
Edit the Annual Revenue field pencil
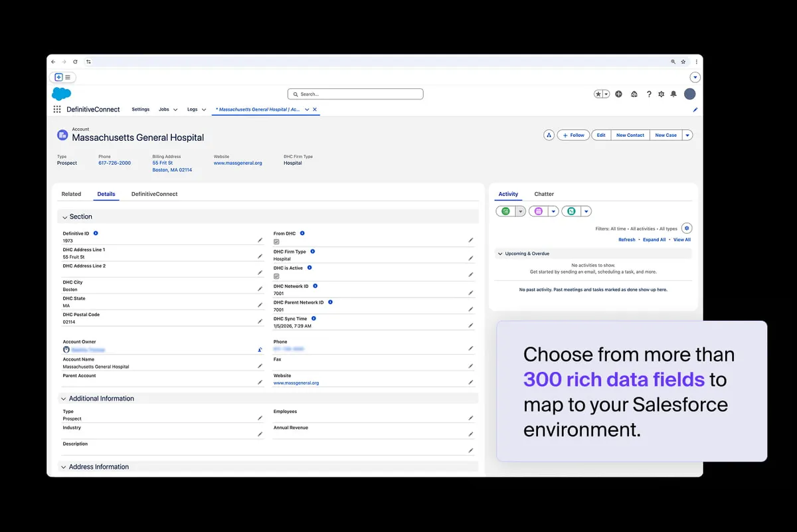(x=470, y=434)
